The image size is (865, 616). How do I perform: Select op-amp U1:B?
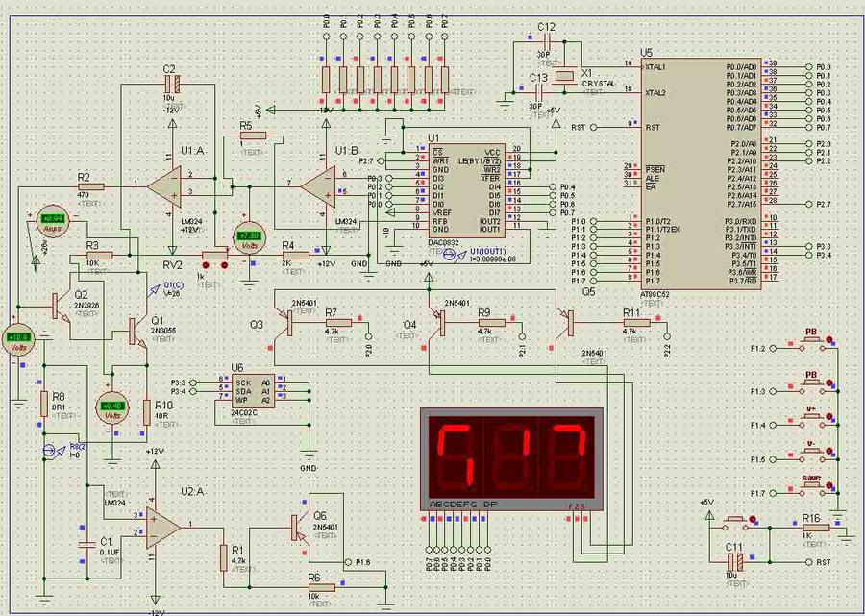pos(318,186)
